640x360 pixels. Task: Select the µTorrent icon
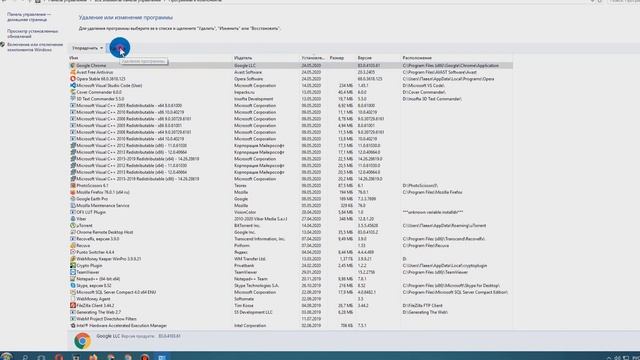[x=73, y=226]
